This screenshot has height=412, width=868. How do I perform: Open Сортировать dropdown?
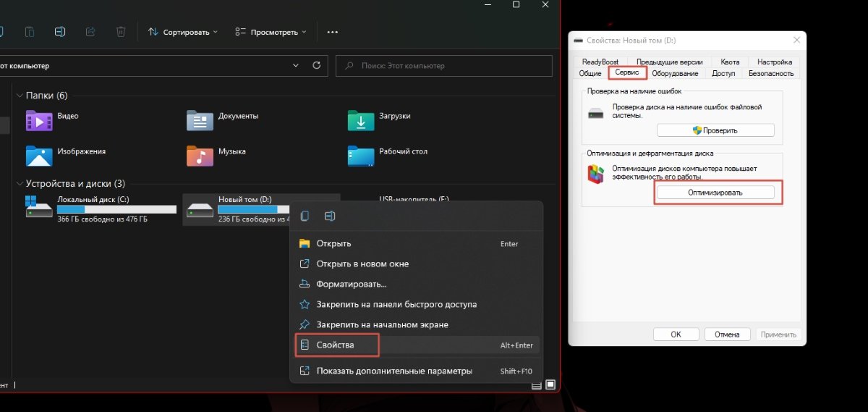point(182,32)
